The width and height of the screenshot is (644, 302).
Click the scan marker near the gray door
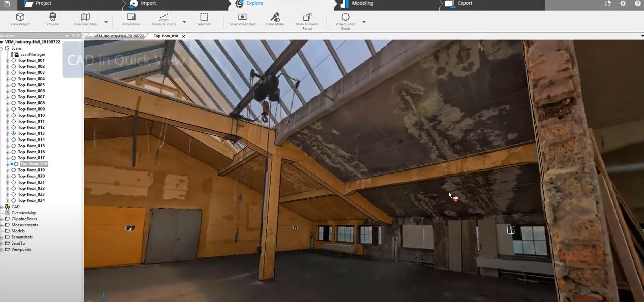click(x=130, y=228)
